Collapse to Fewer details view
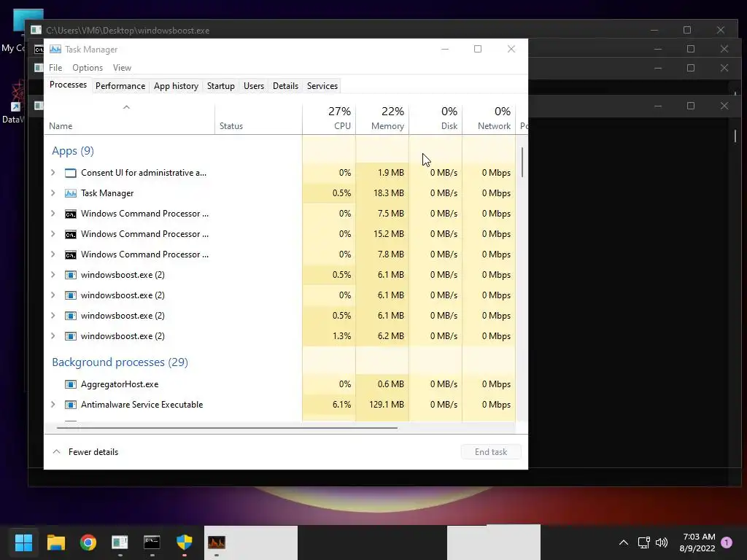This screenshot has width=747, height=560. tap(85, 452)
